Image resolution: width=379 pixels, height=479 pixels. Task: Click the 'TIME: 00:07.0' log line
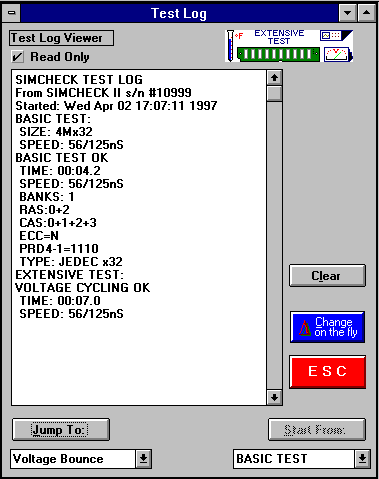tap(60, 301)
